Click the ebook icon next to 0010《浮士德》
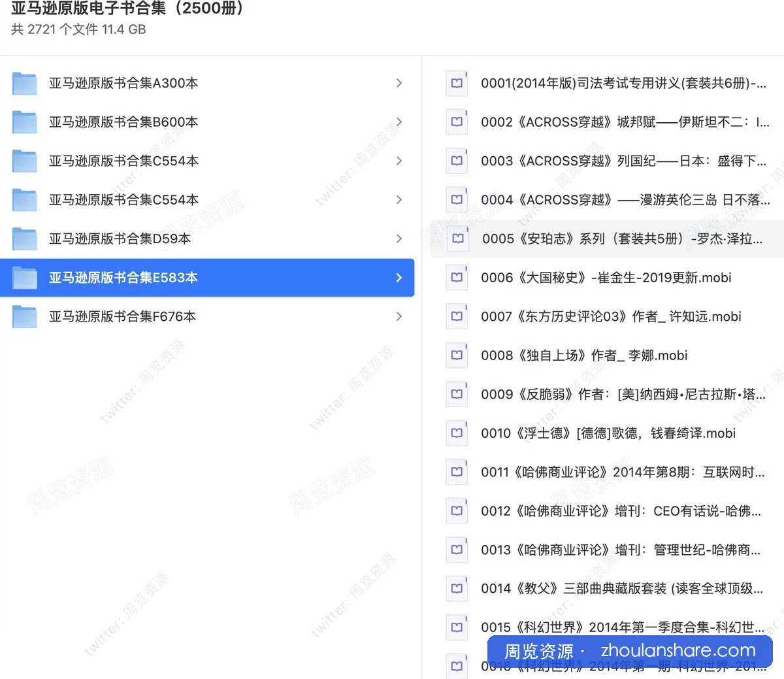 coord(457,433)
